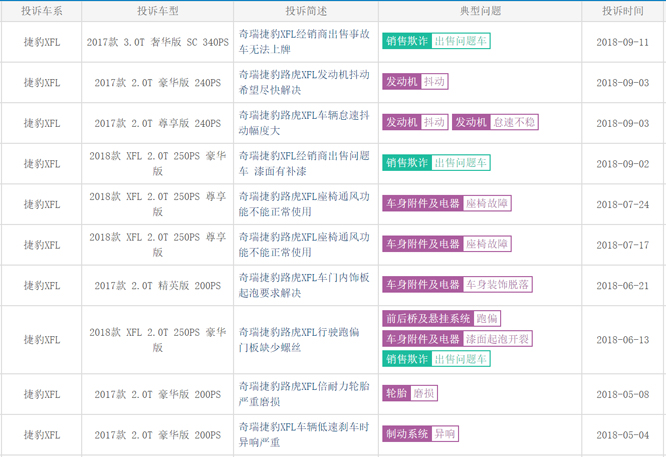
Task: Click 捷豹XFL in the 2018-05-04 row
Action: pos(42,435)
